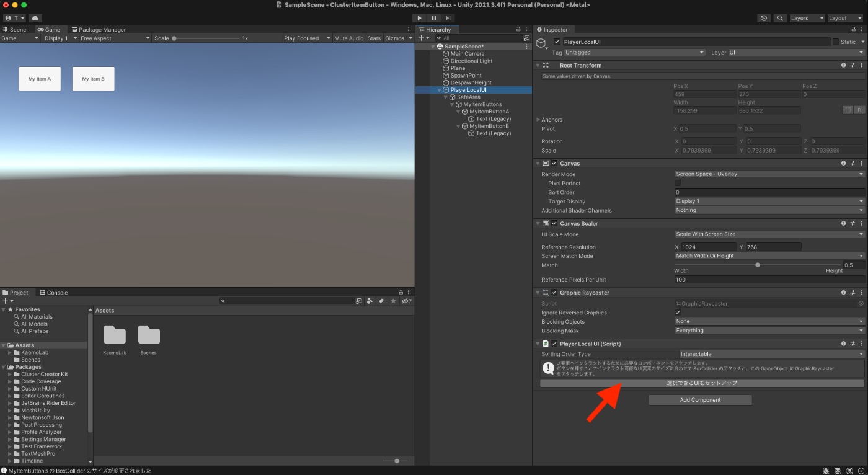The height and width of the screenshot is (475, 868).
Task: Open the Layers dropdown
Action: (807, 18)
